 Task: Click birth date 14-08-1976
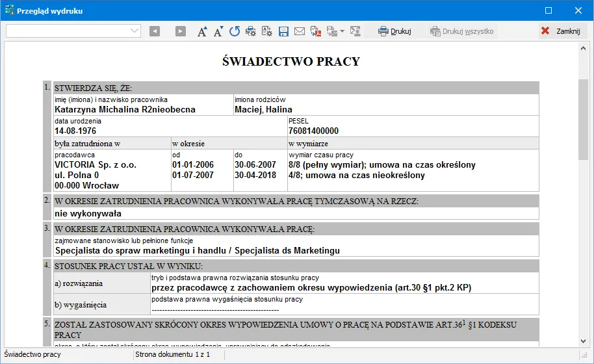click(75, 131)
